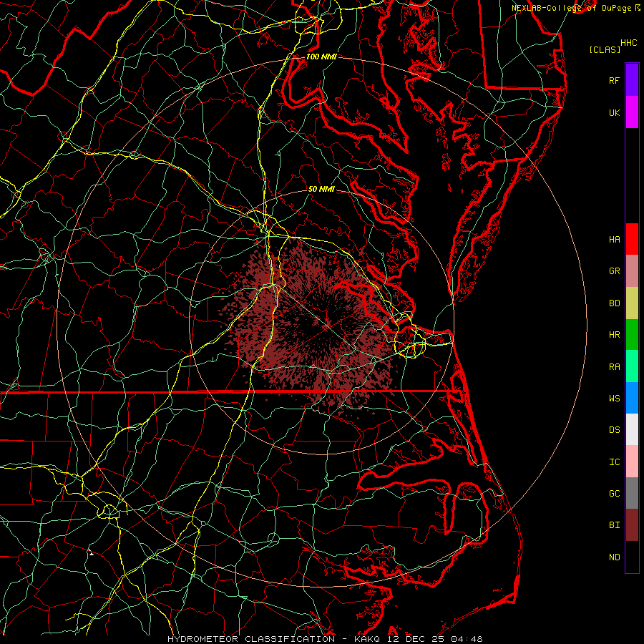
Task: Click the RA legend label
Action: click(615, 367)
